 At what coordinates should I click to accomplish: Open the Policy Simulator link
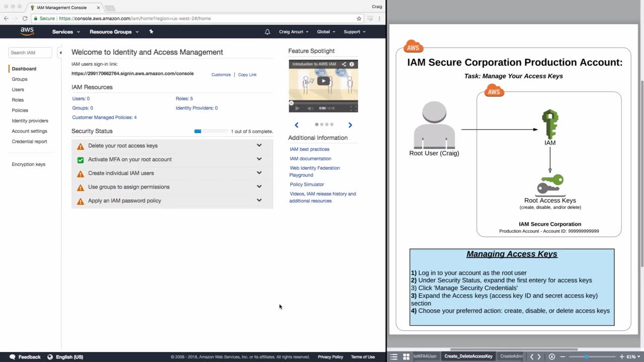tap(307, 185)
